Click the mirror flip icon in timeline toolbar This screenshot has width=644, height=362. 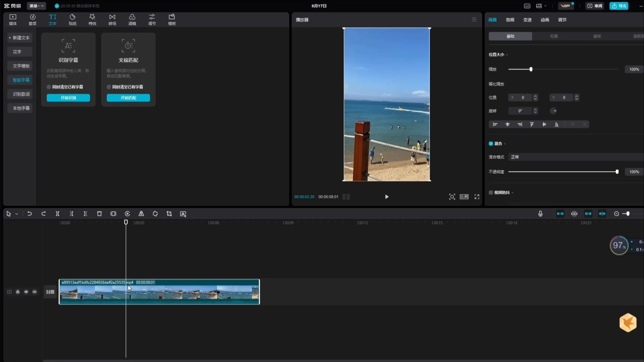click(141, 214)
